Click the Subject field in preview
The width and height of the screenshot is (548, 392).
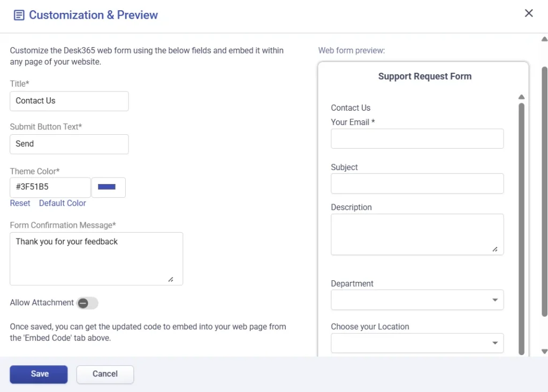click(417, 183)
